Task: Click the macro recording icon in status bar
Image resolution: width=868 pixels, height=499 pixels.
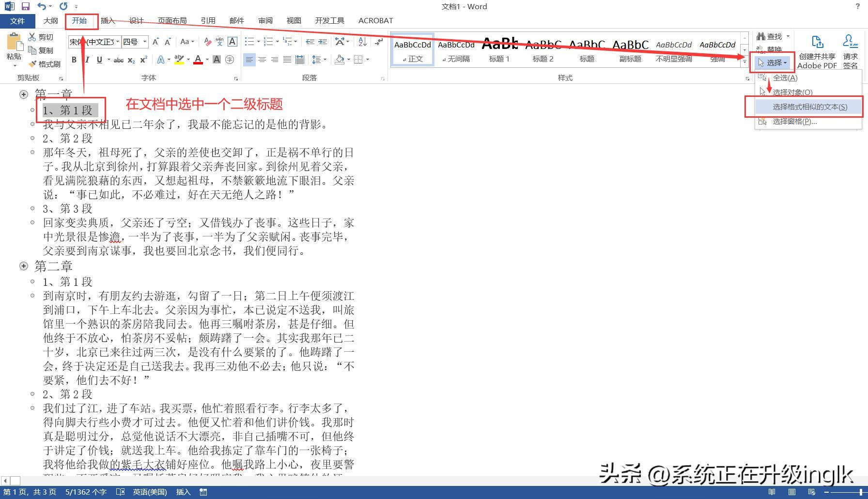Action: coord(203,492)
